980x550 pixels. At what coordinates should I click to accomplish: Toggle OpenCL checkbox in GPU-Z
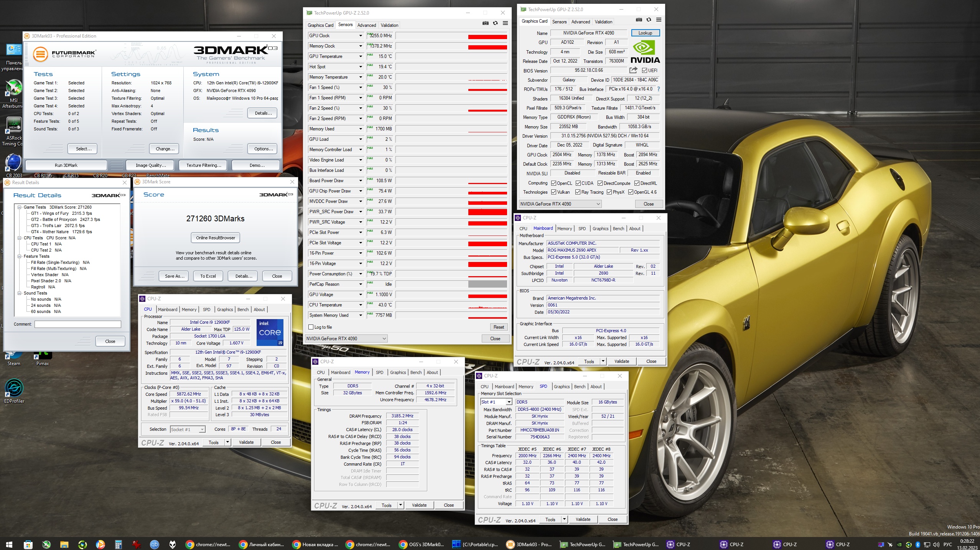[x=553, y=183]
